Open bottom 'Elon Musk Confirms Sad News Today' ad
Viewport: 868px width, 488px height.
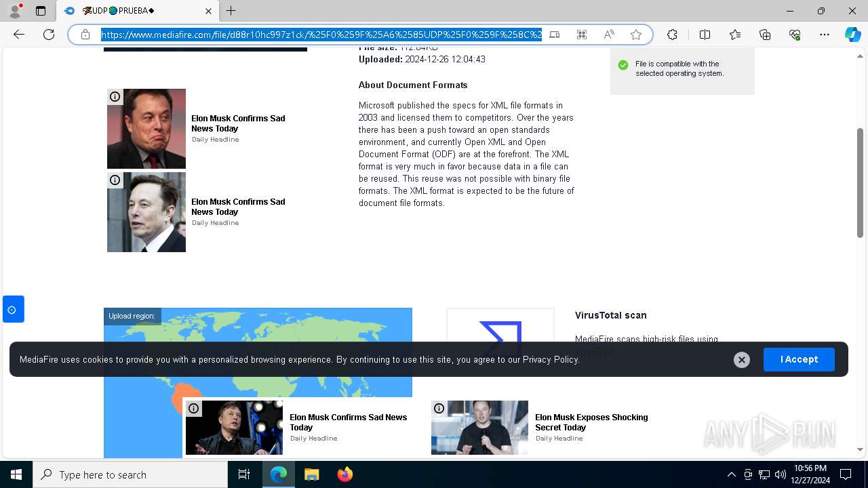click(x=349, y=422)
